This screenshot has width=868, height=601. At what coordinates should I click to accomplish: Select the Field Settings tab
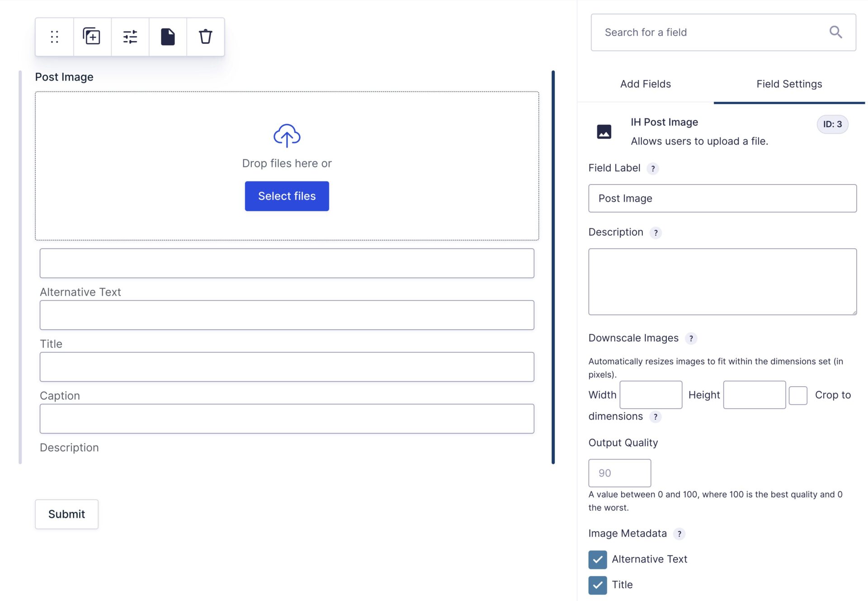789,84
